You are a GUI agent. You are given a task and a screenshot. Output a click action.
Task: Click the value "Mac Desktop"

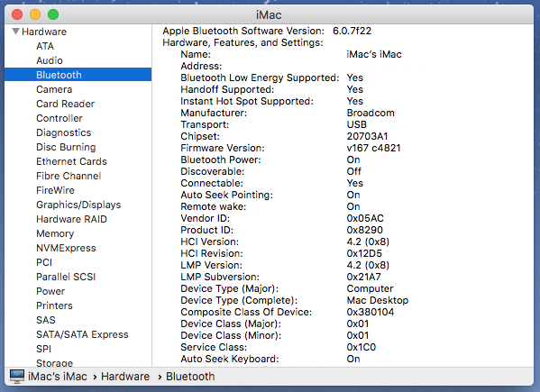(378, 300)
